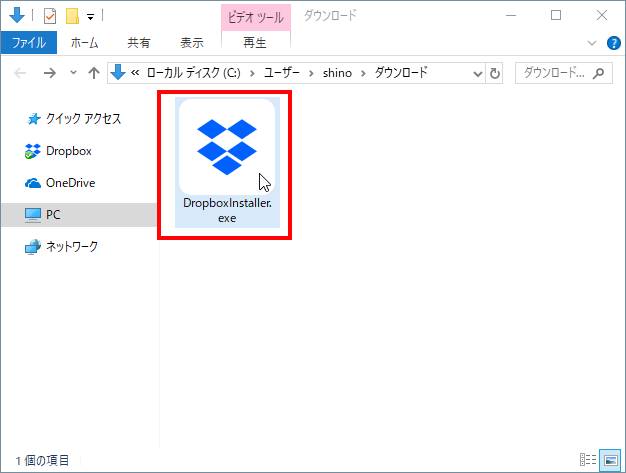Image resolution: width=626 pixels, height=473 pixels.
Task: Switch to the ホーム ribbon tab
Action: 84,42
